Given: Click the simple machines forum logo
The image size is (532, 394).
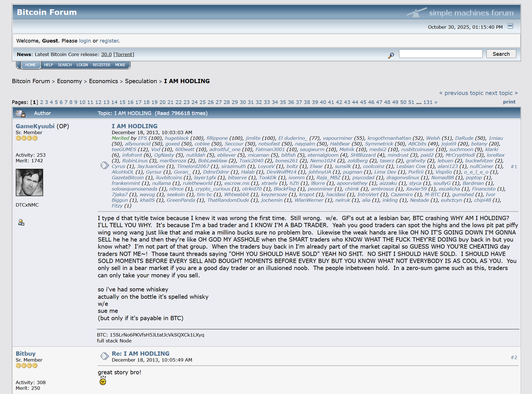Looking at the screenshot, I should click(461, 12).
